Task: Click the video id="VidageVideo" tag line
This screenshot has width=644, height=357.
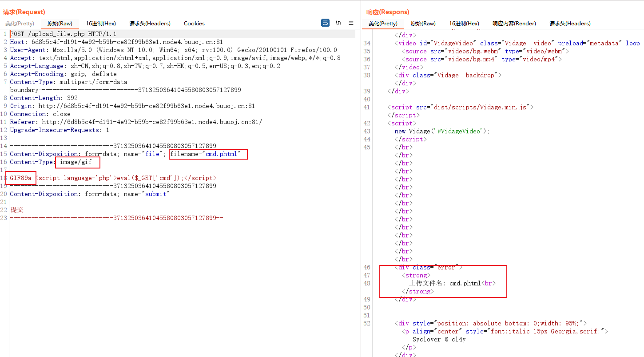Action: tap(517, 43)
